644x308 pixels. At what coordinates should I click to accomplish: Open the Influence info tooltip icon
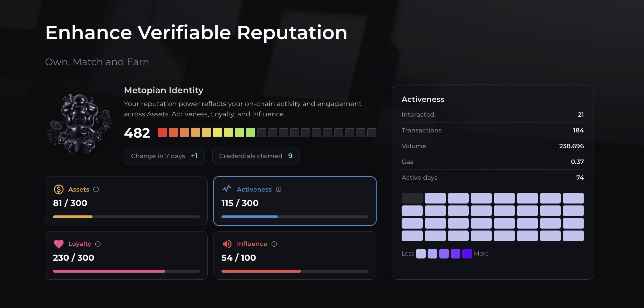[274, 244]
